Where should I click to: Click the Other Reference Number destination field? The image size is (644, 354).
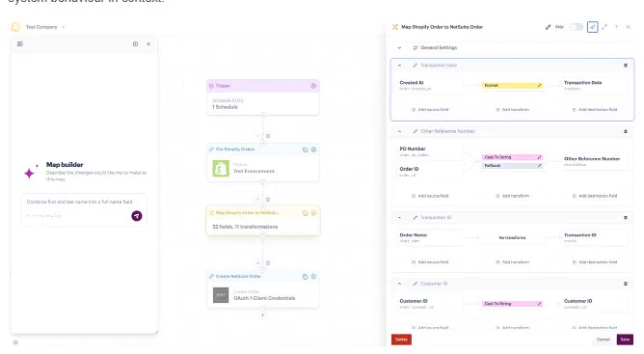click(x=594, y=161)
